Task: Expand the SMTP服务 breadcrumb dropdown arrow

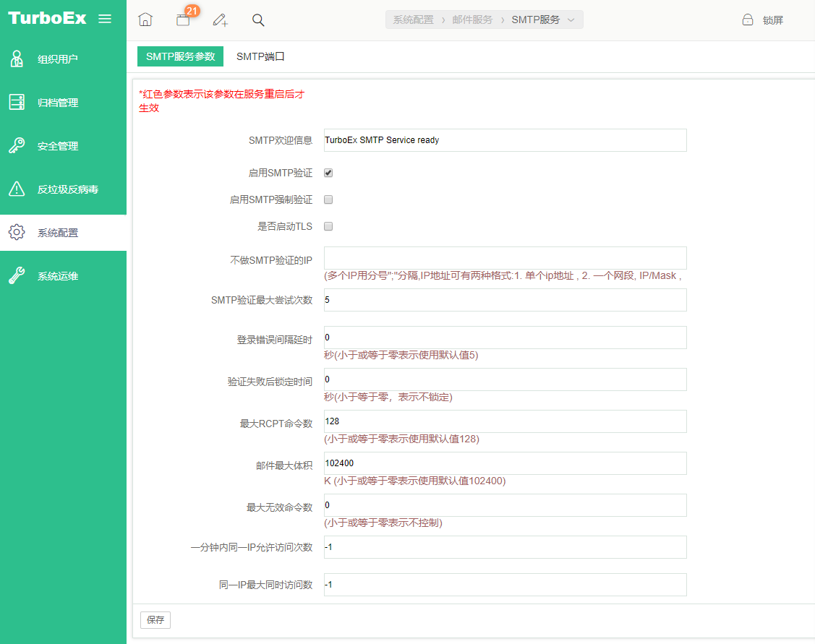Action: (x=571, y=20)
